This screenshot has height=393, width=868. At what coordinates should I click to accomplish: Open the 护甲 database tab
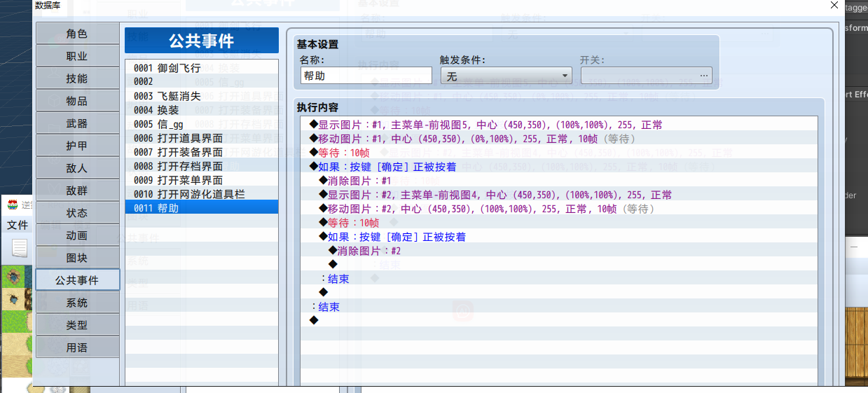pyautogui.click(x=77, y=146)
